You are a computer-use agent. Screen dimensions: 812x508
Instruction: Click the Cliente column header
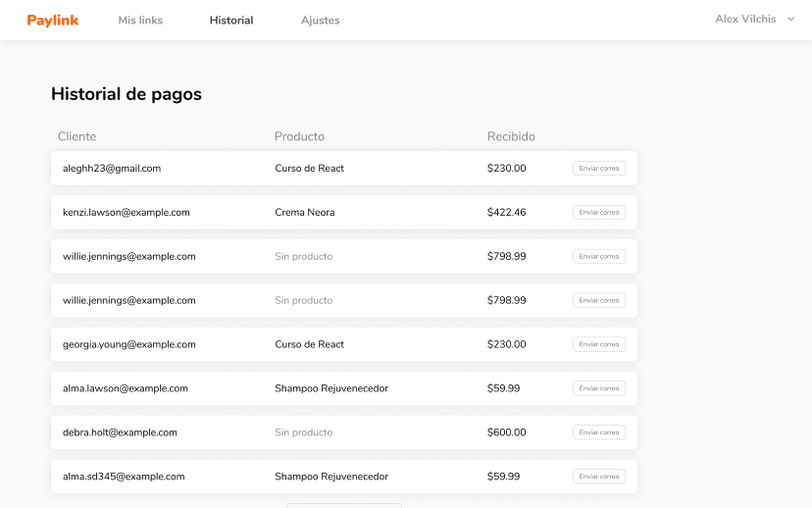tap(77, 136)
